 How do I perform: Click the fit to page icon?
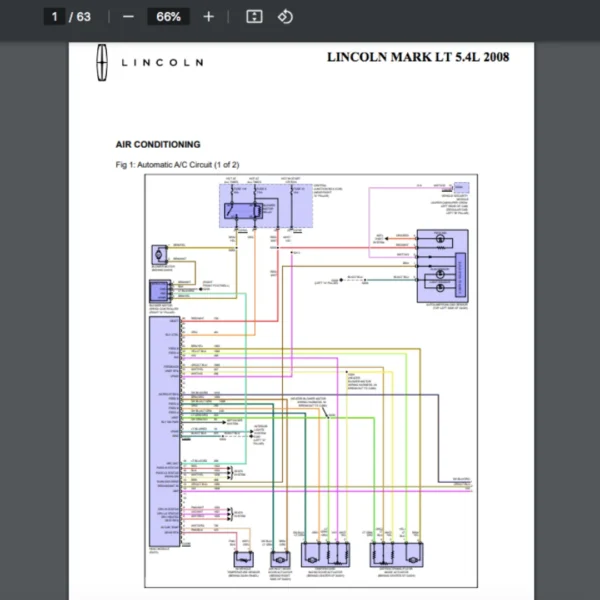[254, 17]
